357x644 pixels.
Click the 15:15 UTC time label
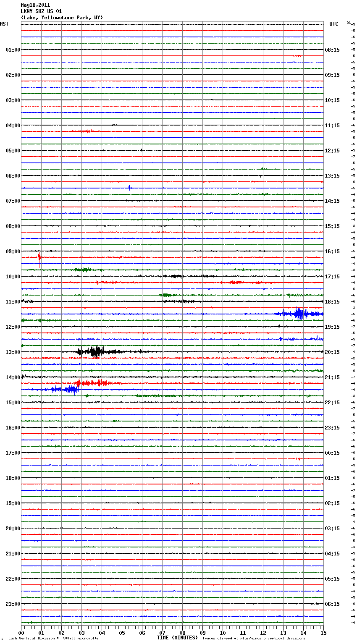(332, 226)
